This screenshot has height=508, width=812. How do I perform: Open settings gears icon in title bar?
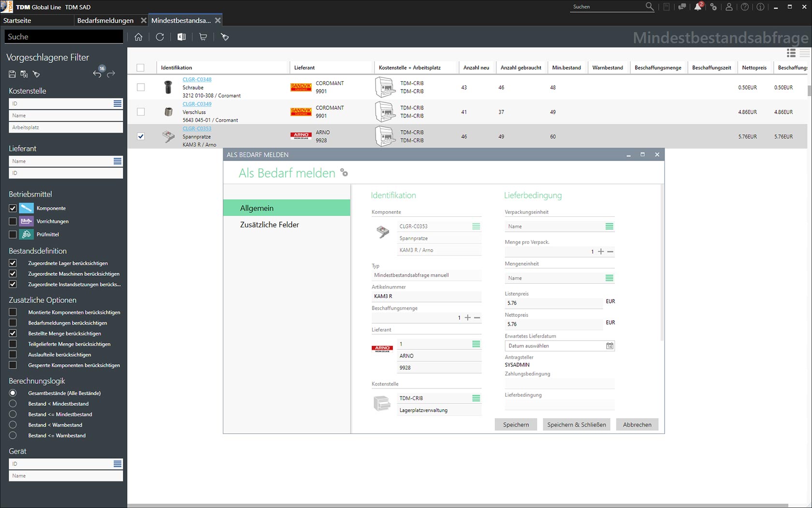(713, 7)
